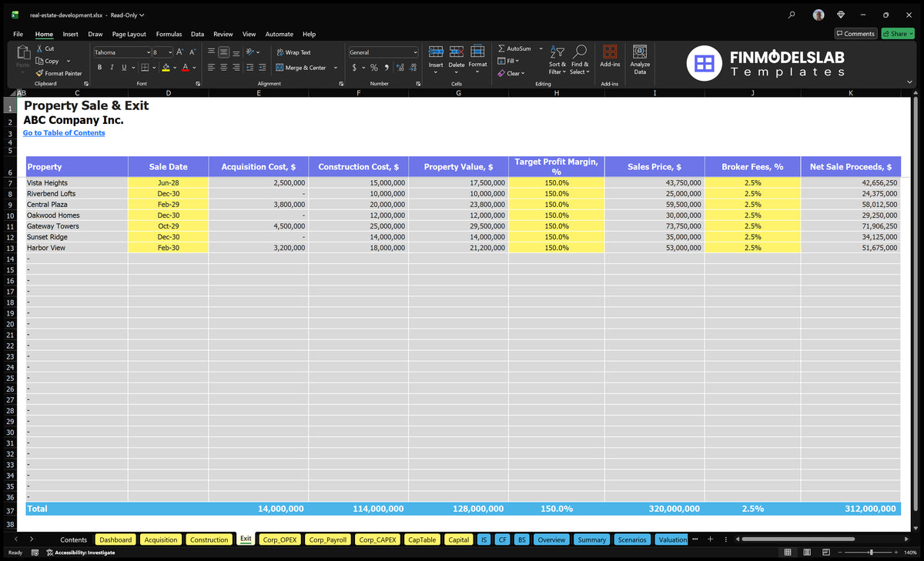Open the Data ribbon tab
This screenshot has height=561, width=924.
click(x=197, y=34)
